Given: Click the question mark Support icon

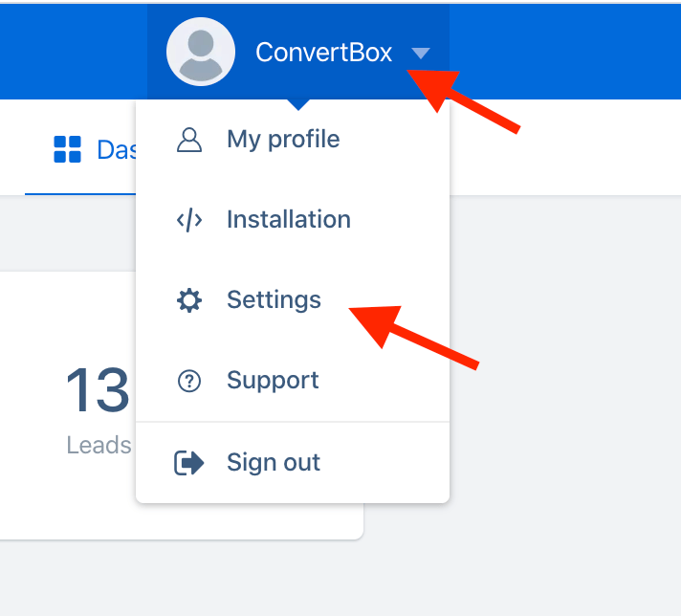Looking at the screenshot, I should (x=189, y=382).
